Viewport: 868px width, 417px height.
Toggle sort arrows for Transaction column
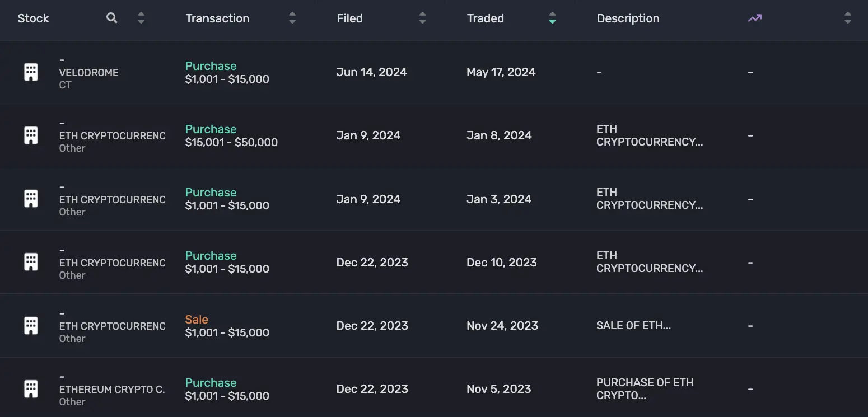pos(292,18)
